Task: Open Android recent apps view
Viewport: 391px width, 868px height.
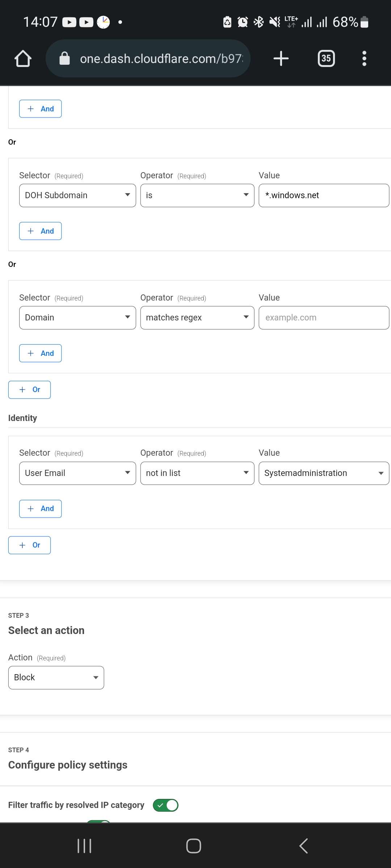Action: pyautogui.click(x=84, y=846)
